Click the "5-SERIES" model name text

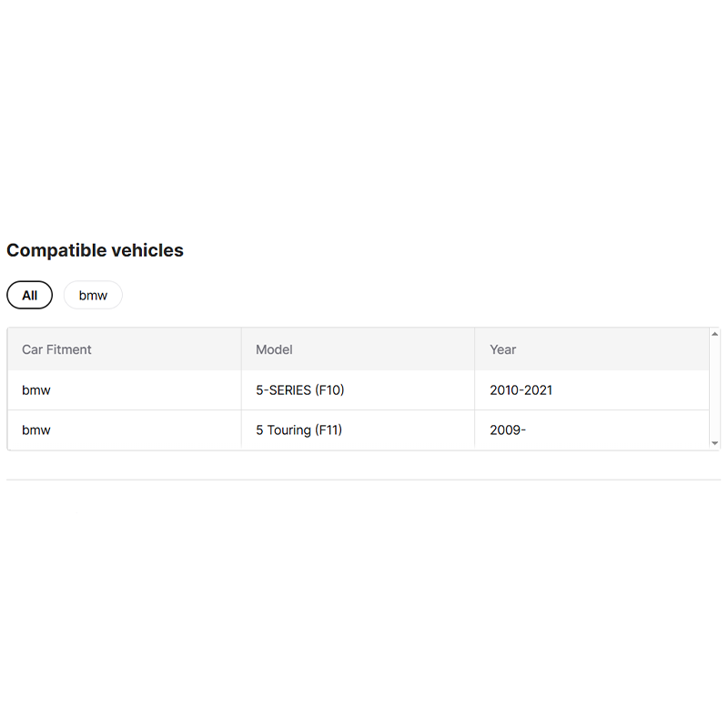click(x=283, y=390)
